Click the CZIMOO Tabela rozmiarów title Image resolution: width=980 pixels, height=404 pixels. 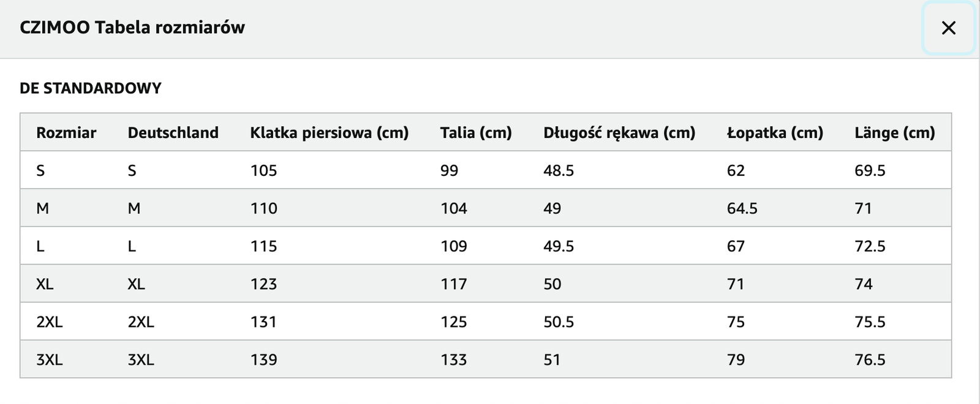coord(132,28)
